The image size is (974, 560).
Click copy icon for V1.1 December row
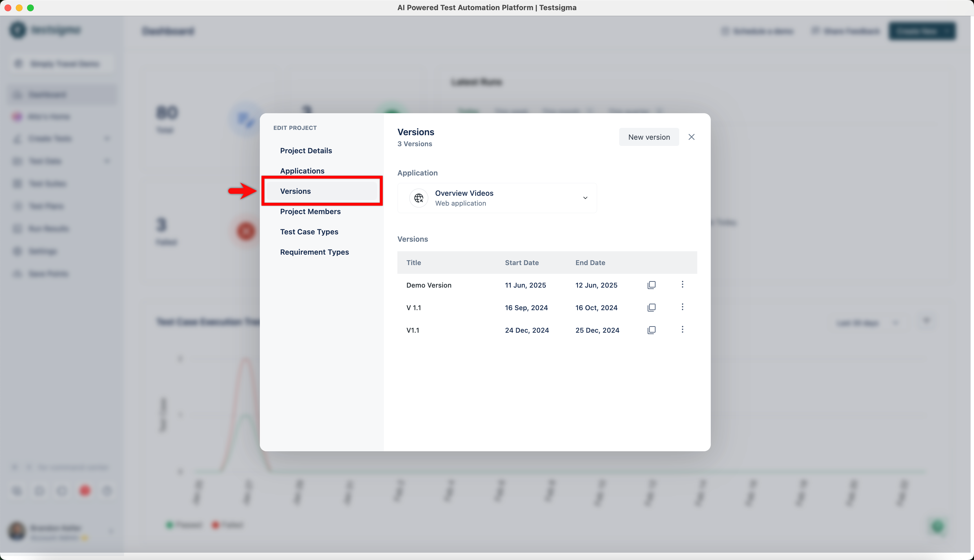click(651, 330)
